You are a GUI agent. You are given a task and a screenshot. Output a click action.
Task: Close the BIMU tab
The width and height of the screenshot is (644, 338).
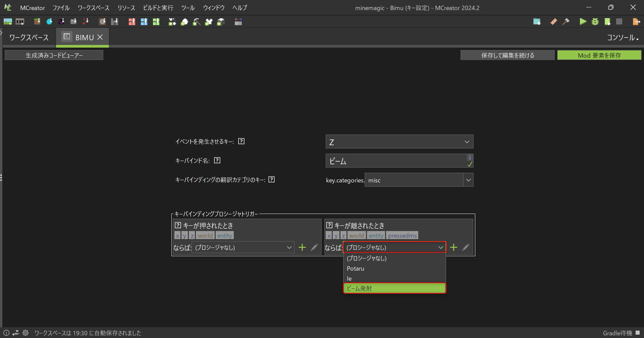(100, 37)
